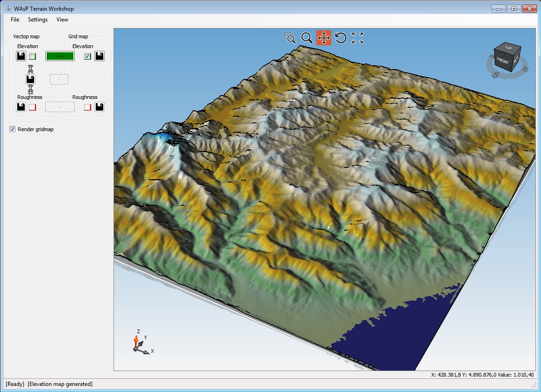Open the Settings menu
Image resolution: width=541 pixels, height=392 pixels.
37,20
